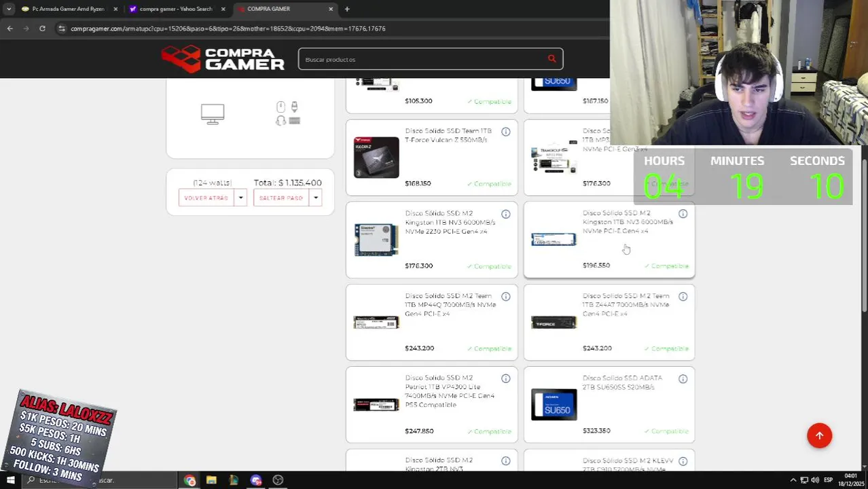Click the monitor step icon
Screen dimensions: 868x489
pos(213,114)
